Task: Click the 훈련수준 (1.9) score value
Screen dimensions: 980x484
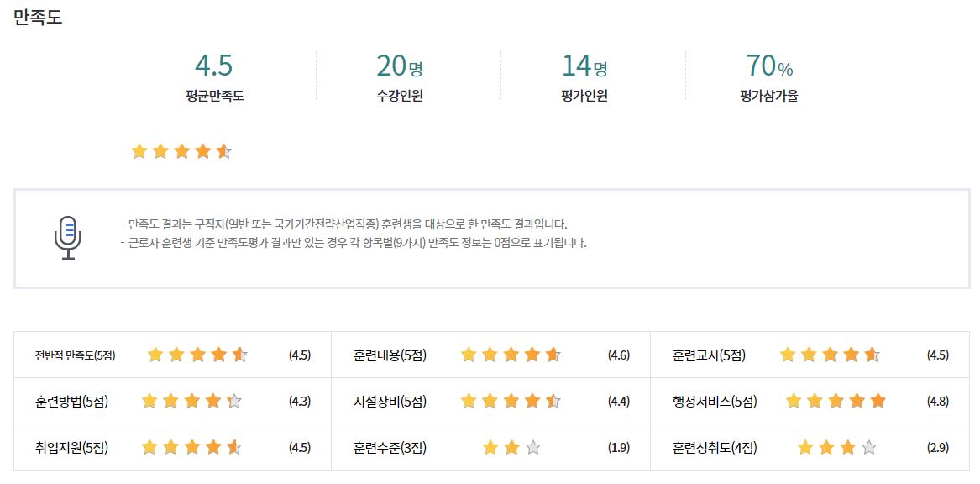Action: [x=619, y=448]
